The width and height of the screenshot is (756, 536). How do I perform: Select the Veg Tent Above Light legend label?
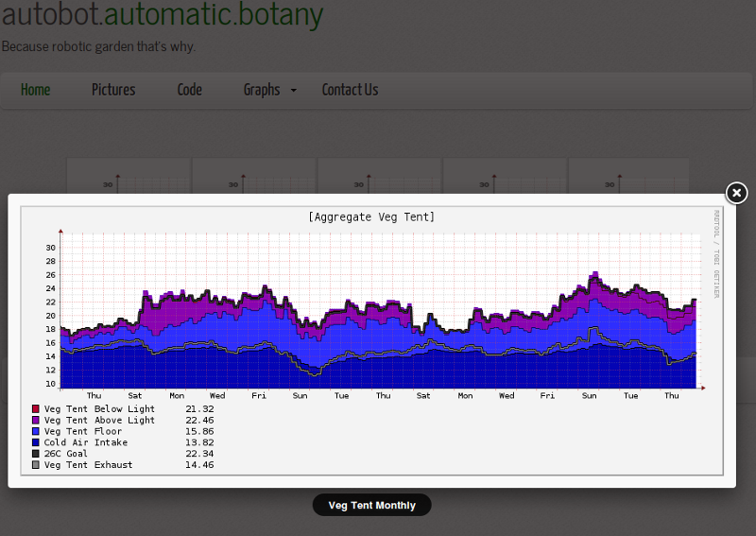(99, 421)
